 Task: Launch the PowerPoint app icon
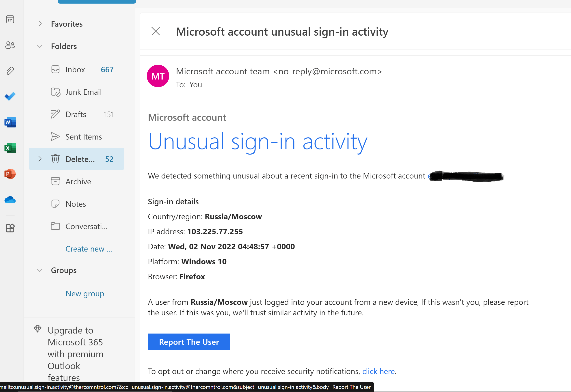(x=10, y=174)
